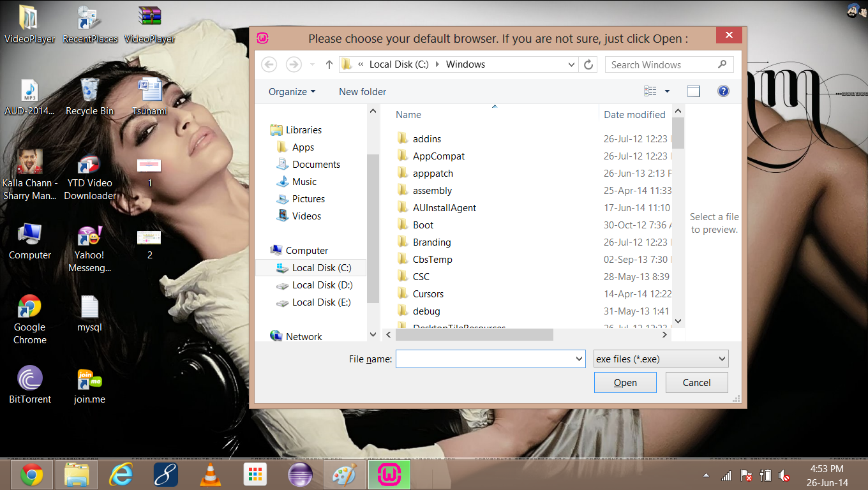868x490 pixels.
Task: Click mysql file on desktop
Action: (x=89, y=314)
